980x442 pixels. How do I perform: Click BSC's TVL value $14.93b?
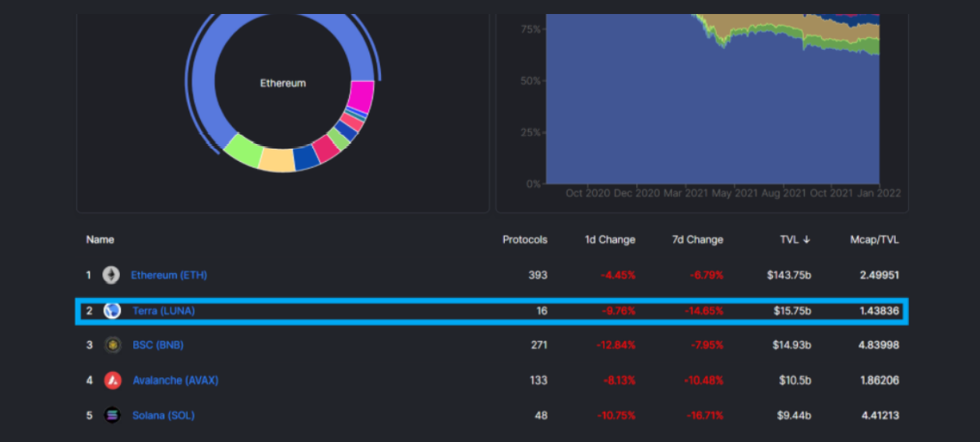click(791, 345)
